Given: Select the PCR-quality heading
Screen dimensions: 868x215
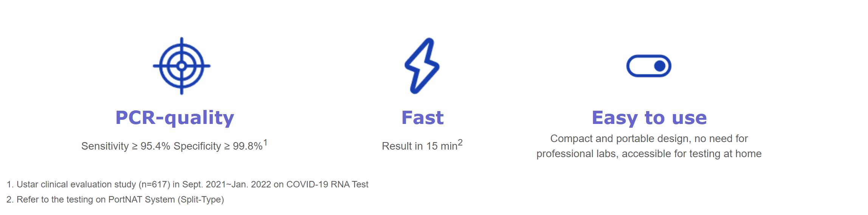Looking at the screenshot, I should click(175, 118).
